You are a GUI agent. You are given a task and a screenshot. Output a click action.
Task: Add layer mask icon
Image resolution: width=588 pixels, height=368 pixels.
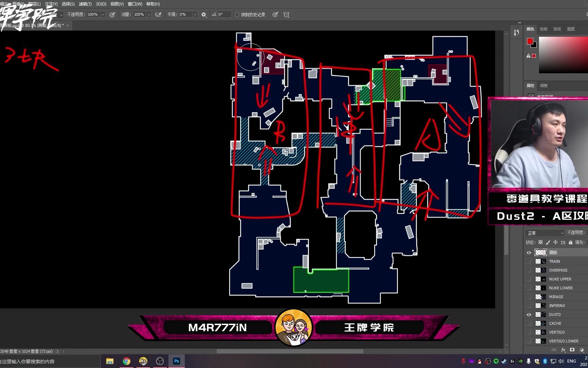point(572,350)
